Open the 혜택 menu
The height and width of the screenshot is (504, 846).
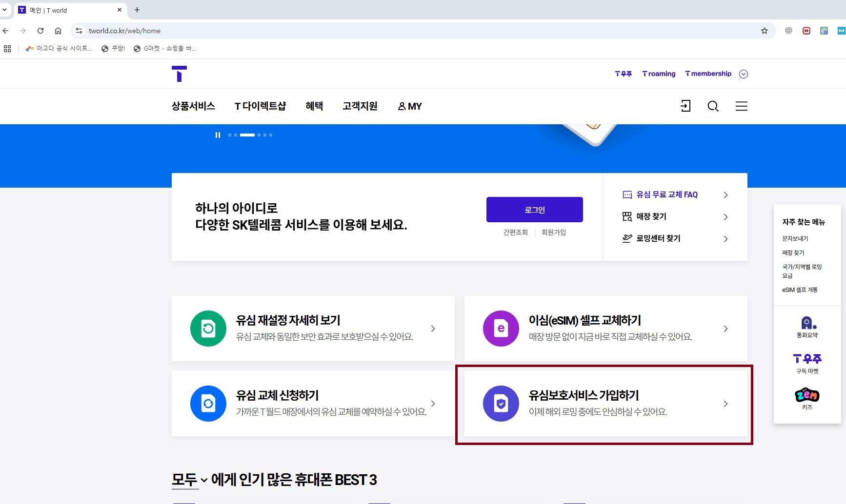(x=314, y=106)
